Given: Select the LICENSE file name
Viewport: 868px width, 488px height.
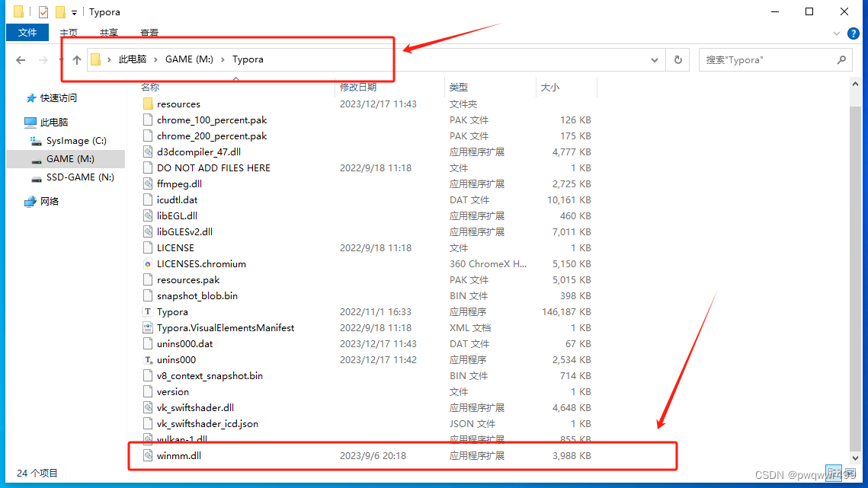Looking at the screenshot, I should [x=175, y=248].
